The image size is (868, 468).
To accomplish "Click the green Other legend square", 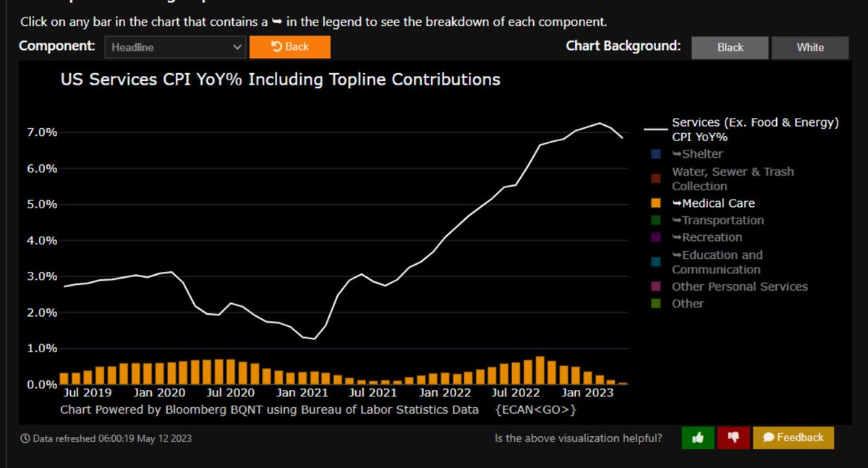I will (657, 303).
